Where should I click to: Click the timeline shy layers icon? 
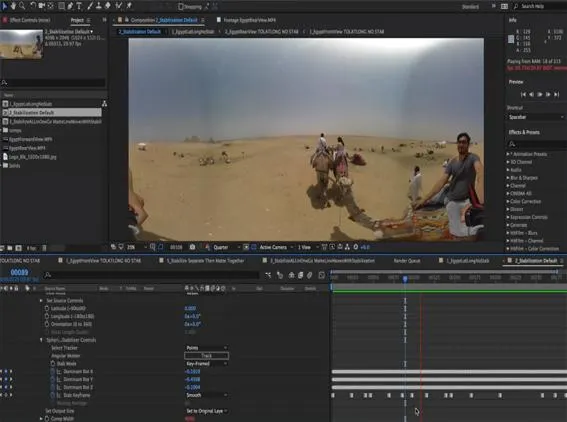[x=291, y=275]
